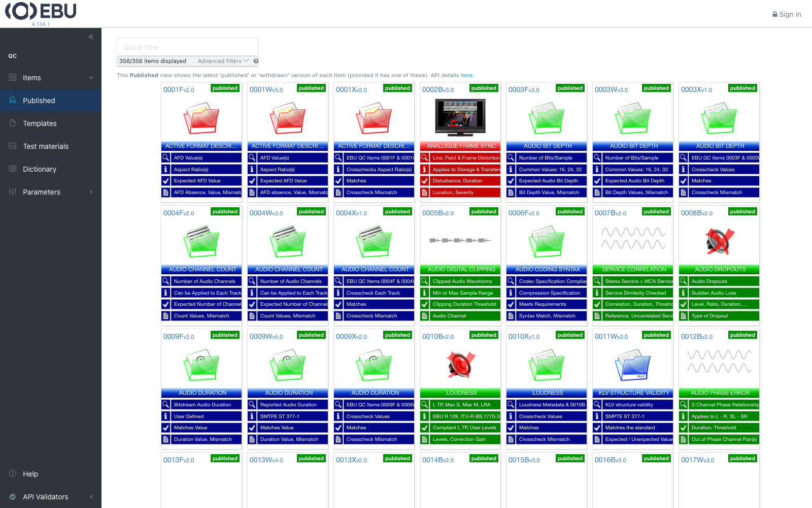Open item 0010B title link
Viewport: 812px width, 508px height.
[438, 337]
